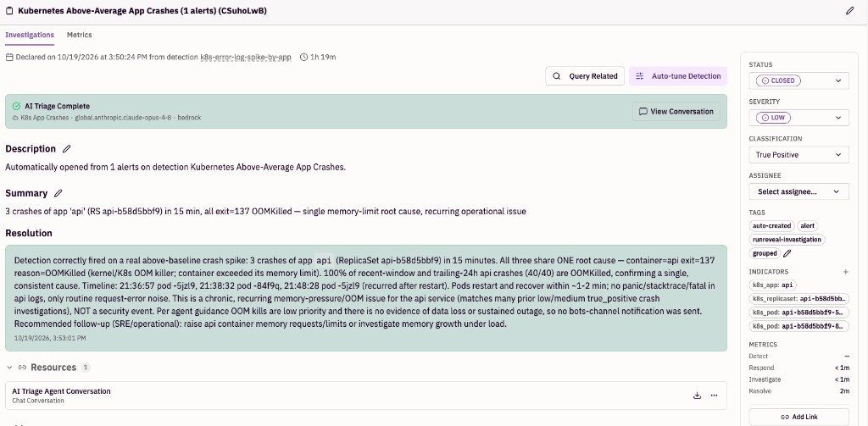Collapse the Resources section chevron
This screenshot has height=426, width=868.
(9, 368)
